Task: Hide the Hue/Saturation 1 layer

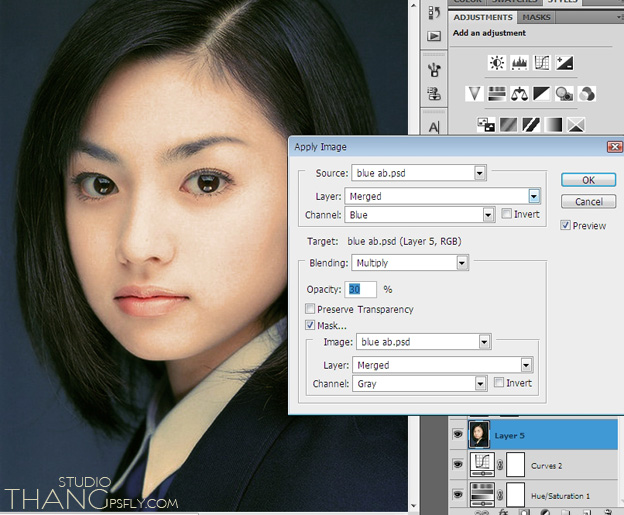Action: [x=458, y=495]
